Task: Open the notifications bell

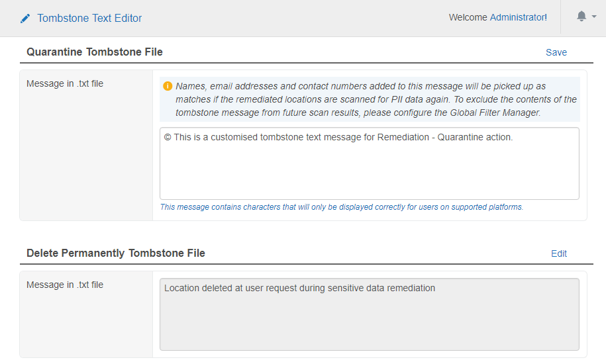Action: [x=581, y=17]
